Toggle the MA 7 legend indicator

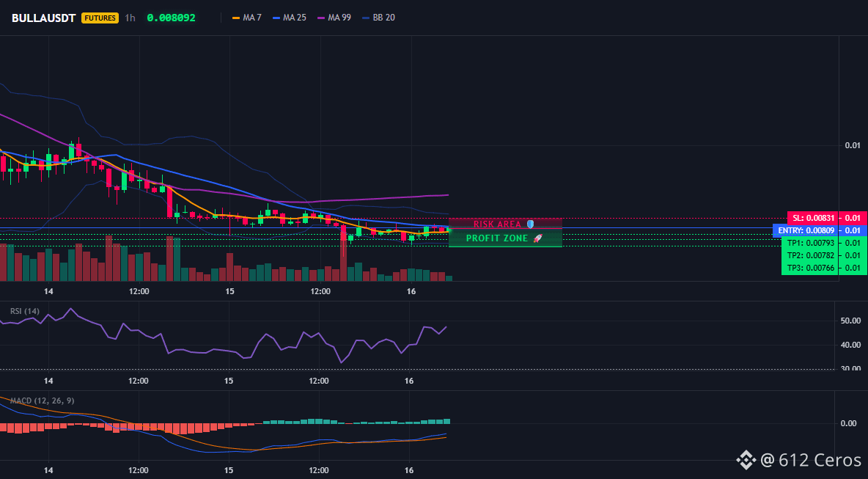[x=247, y=18]
